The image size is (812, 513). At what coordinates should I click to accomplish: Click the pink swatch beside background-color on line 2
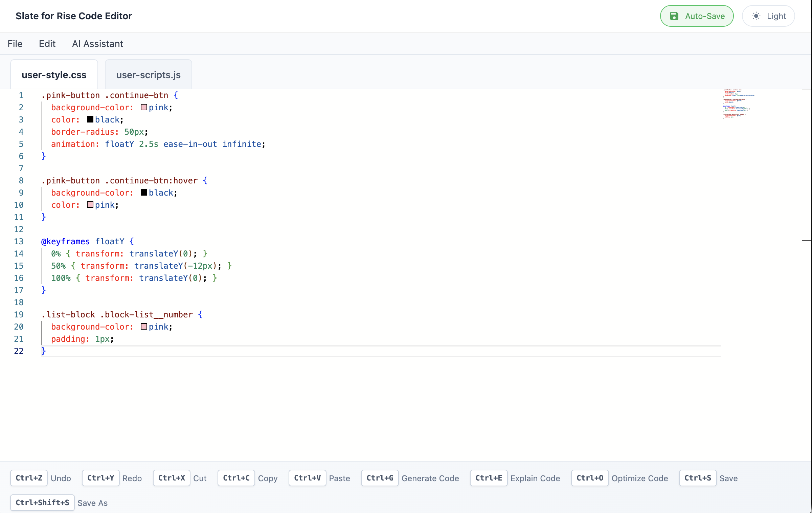[143, 107]
